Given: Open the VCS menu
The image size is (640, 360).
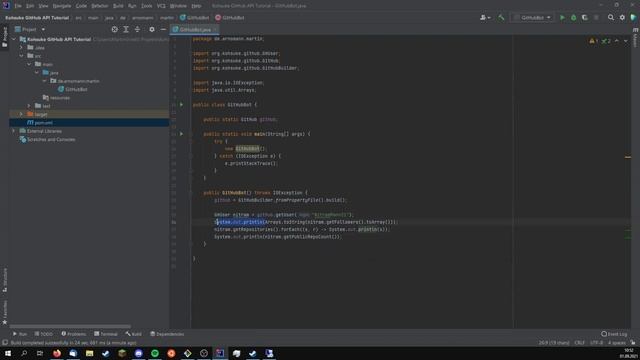Looking at the screenshot, I should [161, 6].
